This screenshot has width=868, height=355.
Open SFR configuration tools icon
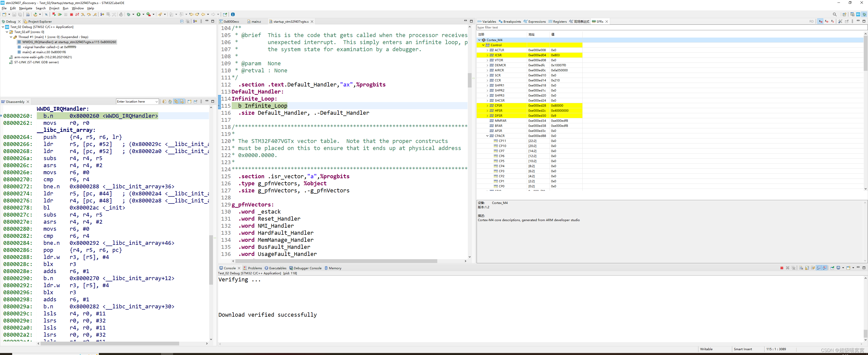coord(840,21)
